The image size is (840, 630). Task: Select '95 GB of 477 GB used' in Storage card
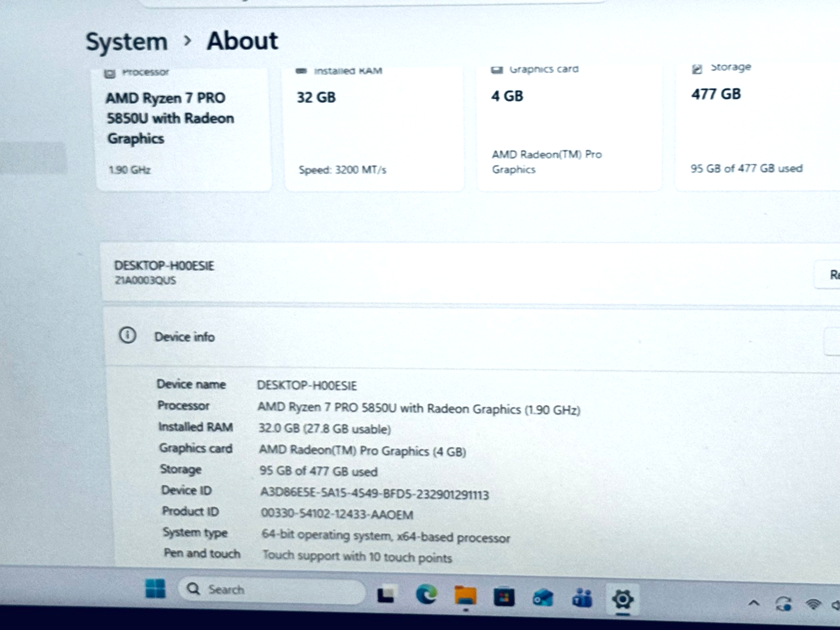(x=747, y=169)
